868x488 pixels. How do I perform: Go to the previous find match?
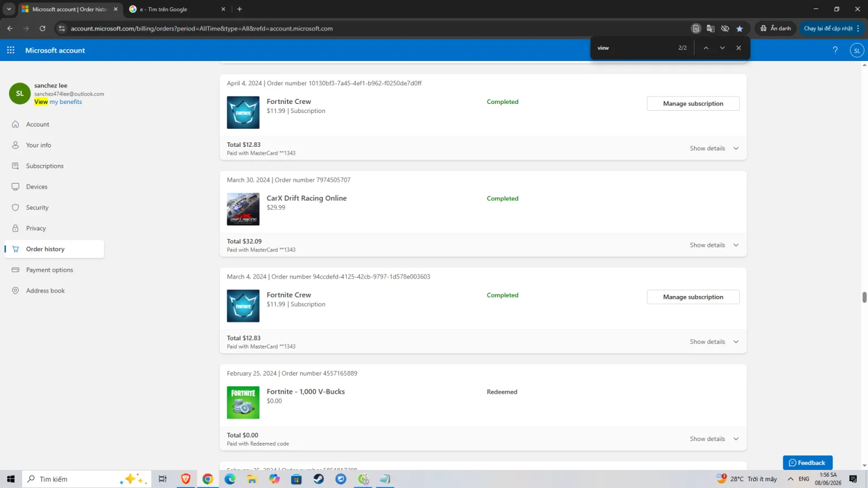706,48
